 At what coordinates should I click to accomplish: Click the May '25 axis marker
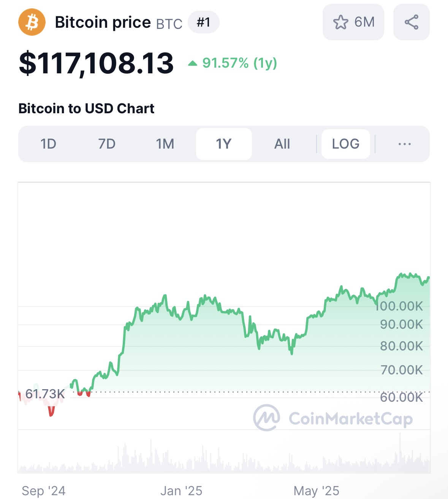click(x=317, y=491)
